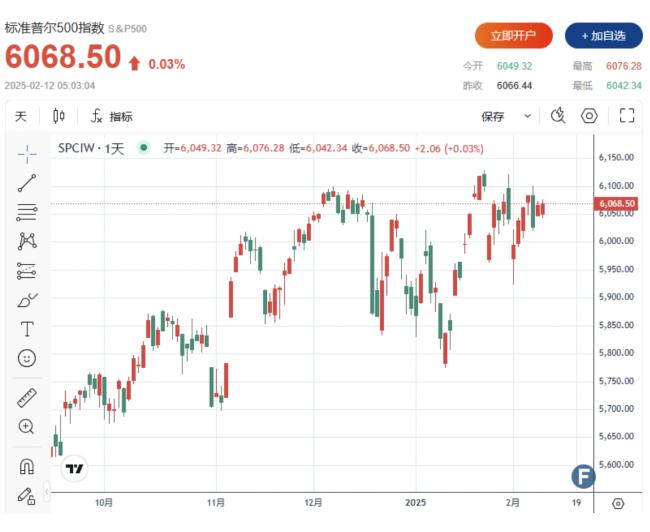The width and height of the screenshot is (650, 532).
Task: Open the Fibonacci retracement tool
Action: click(x=27, y=212)
